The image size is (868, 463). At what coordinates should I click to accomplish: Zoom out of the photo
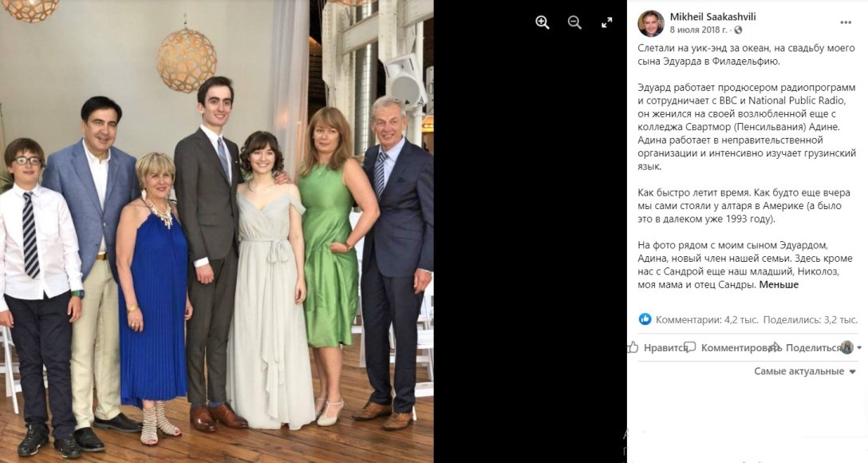pyautogui.click(x=574, y=23)
